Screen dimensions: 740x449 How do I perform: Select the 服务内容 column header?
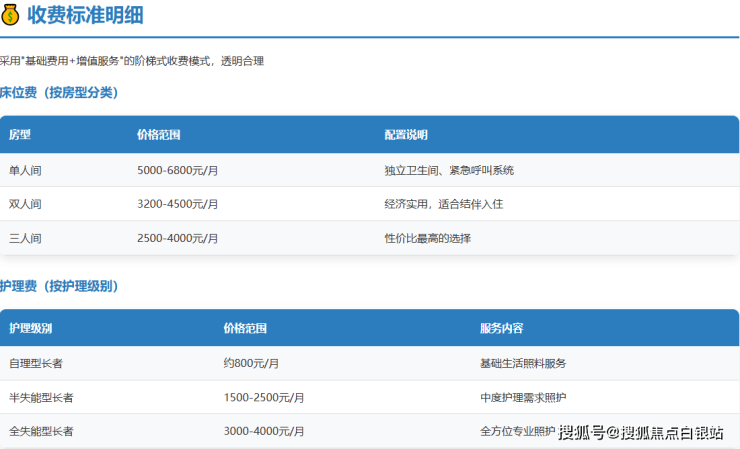click(501, 328)
